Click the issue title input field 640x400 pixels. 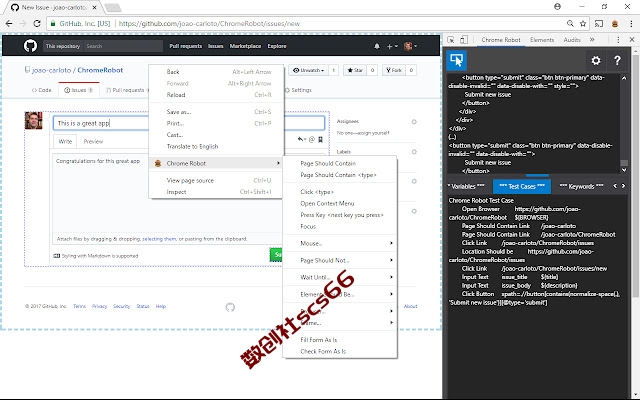pos(189,123)
